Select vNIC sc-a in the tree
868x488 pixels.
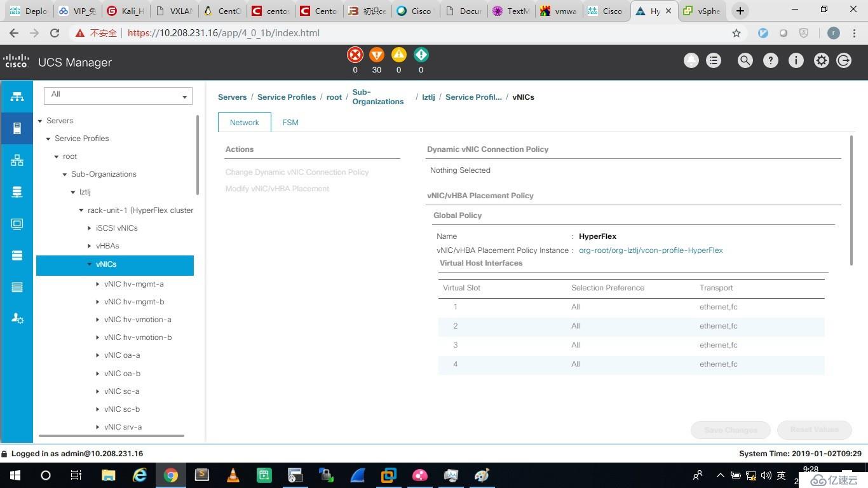tap(121, 391)
